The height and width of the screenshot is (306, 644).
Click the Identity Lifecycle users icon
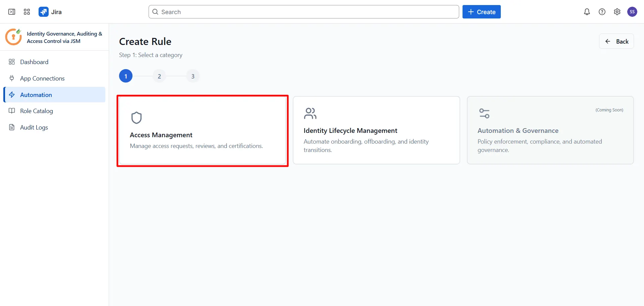click(310, 113)
